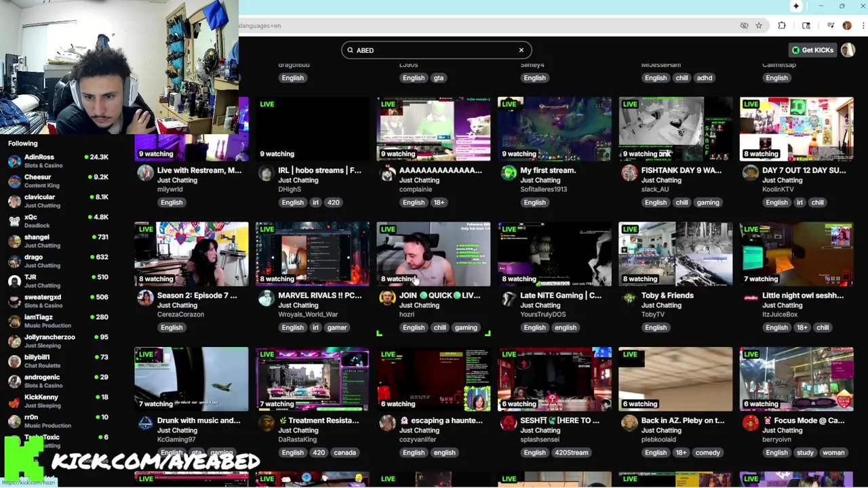Open billybill1 Chat Roulette channel

coord(58,361)
